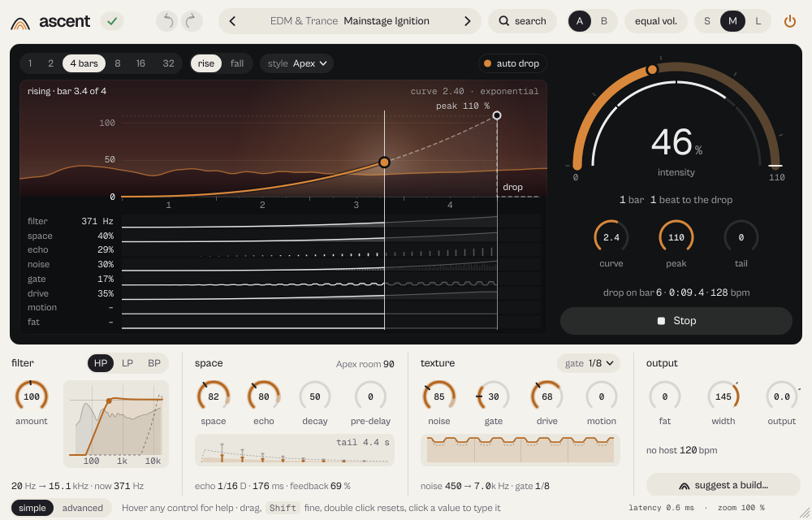Select rise direction
The height and width of the screenshot is (520, 812).
pyautogui.click(x=206, y=63)
